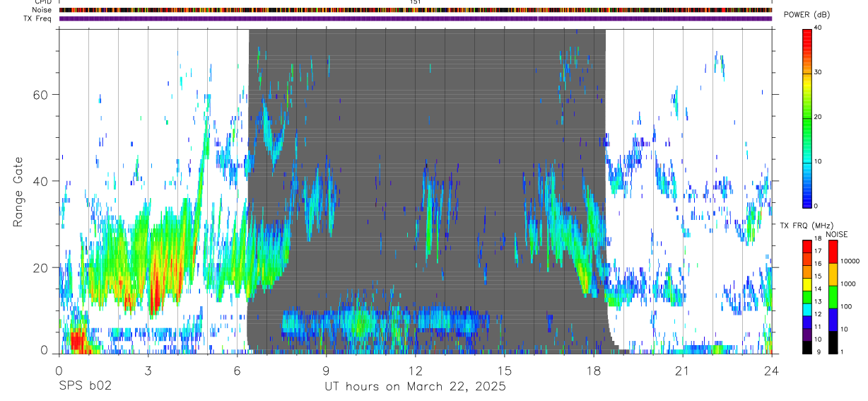Click the NOISE legend title

click(837, 234)
